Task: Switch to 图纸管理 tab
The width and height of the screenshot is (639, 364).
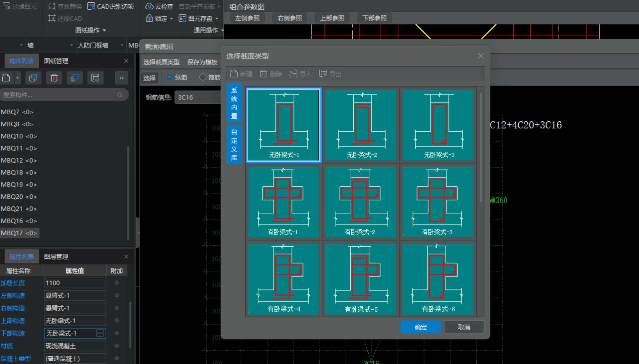Action: (x=56, y=61)
